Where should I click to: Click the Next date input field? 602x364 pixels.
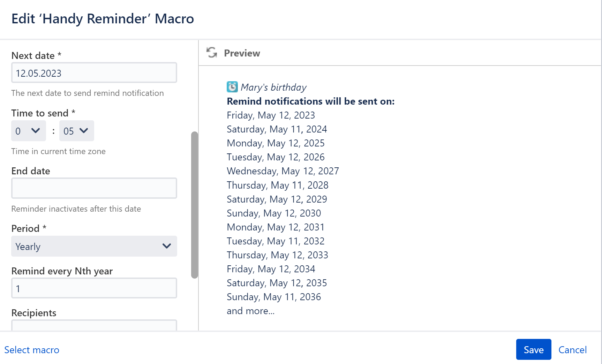click(94, 73)
